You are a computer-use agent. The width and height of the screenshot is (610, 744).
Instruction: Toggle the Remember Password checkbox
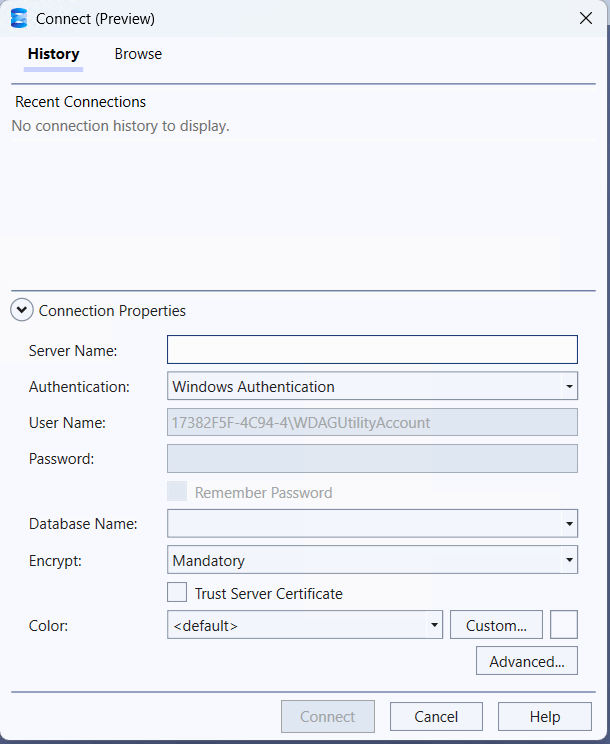click(x=177, y=492)
